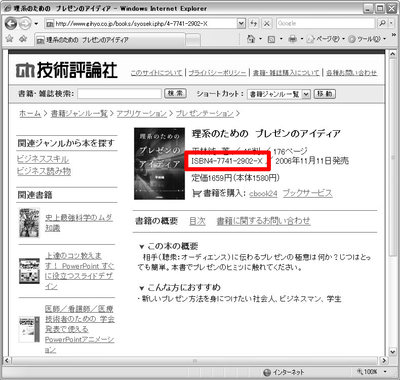
Task: Open 書籍に関するお問い合わせ tab link
Action: point(263,221)
